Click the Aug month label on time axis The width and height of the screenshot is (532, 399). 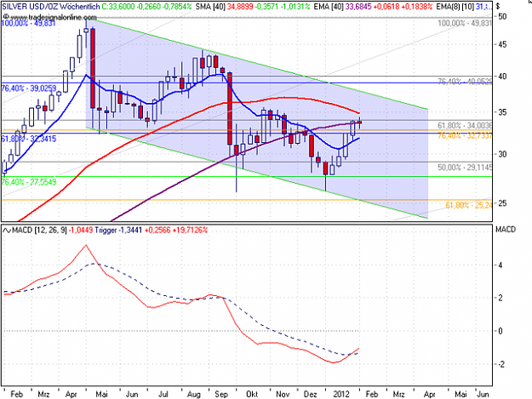194,394
